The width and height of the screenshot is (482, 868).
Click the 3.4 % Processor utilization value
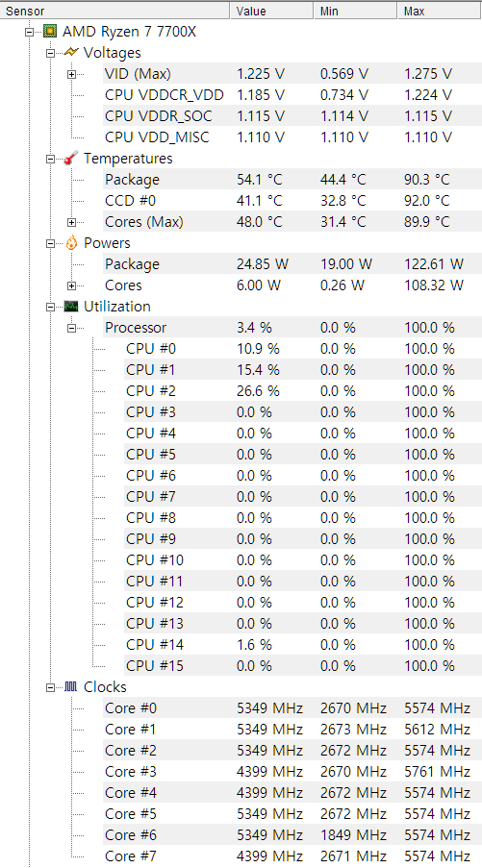[254, 328]
